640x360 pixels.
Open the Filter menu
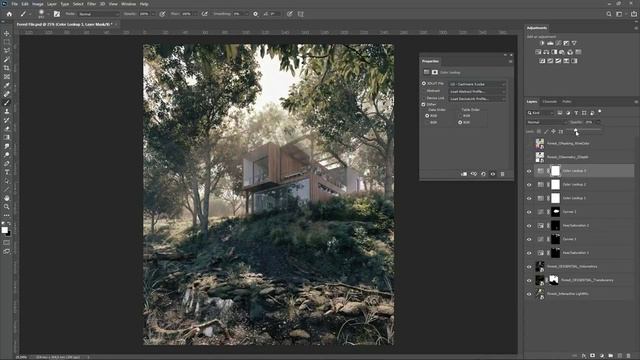pyautogui.click(x=91, y=4)
